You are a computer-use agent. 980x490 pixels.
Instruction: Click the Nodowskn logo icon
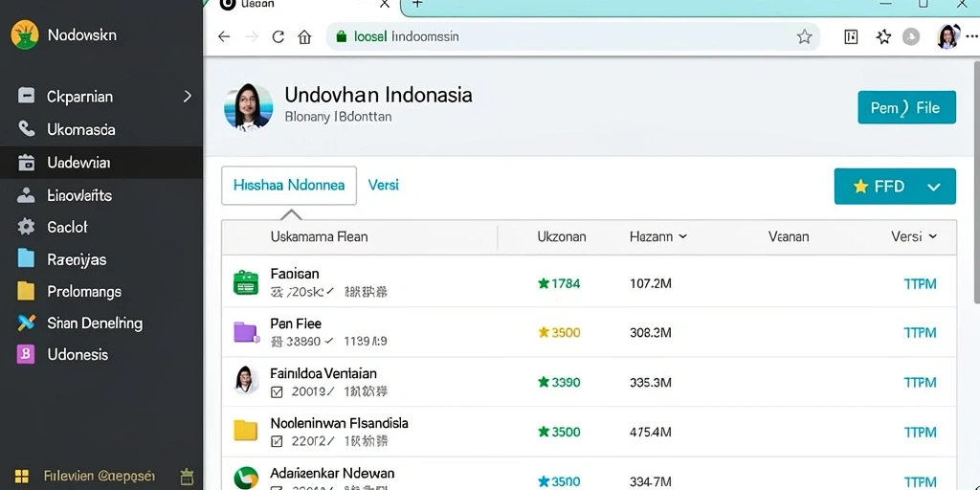[x=24, y=34]
